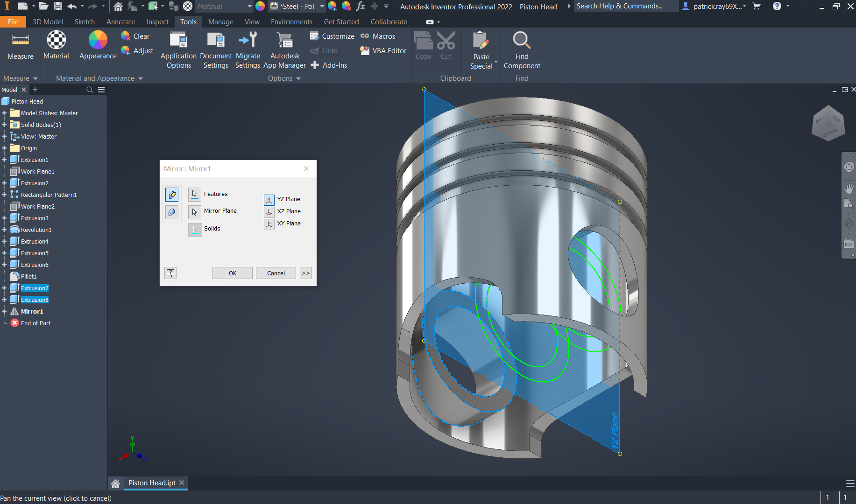The image size is (856, 504).
Task: Open Macros
Action: (378, 36)
